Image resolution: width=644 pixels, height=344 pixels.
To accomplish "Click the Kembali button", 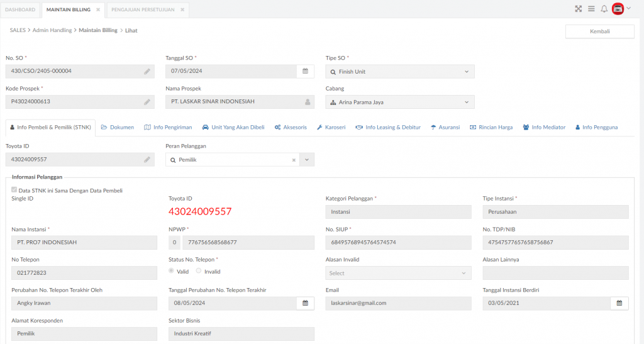I will (x=599, y=31).
